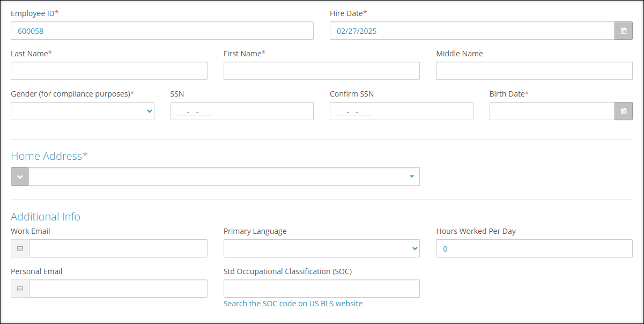Select the Hire Date text showing 02/27/2025
644x324 pixels.
point(472,31)
